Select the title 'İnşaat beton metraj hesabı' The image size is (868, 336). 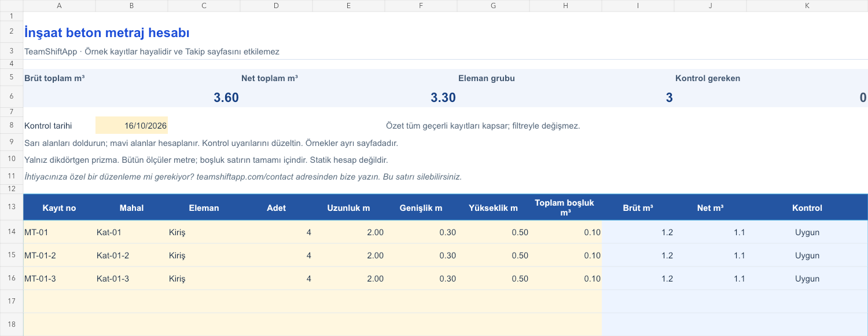click(107, 33)
